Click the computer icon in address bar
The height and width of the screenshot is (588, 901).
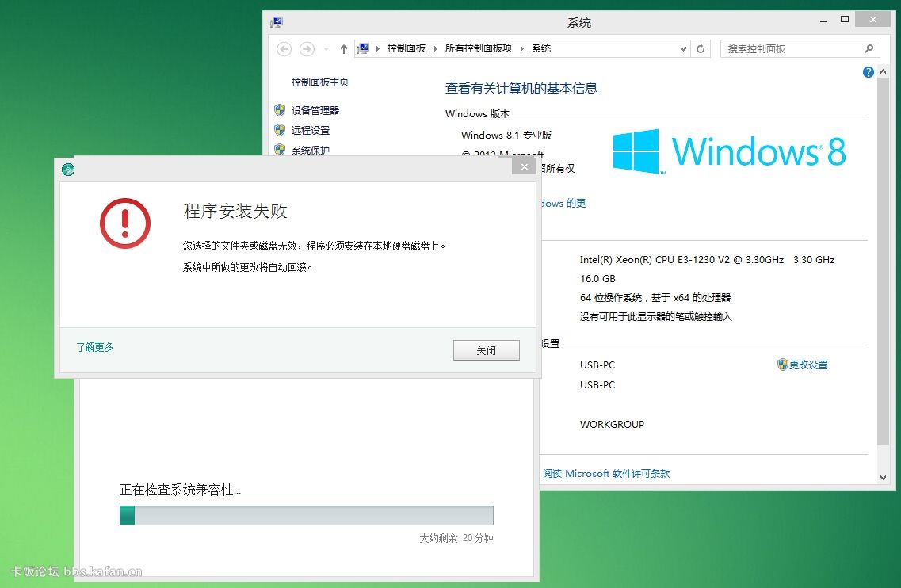(363, 48)
